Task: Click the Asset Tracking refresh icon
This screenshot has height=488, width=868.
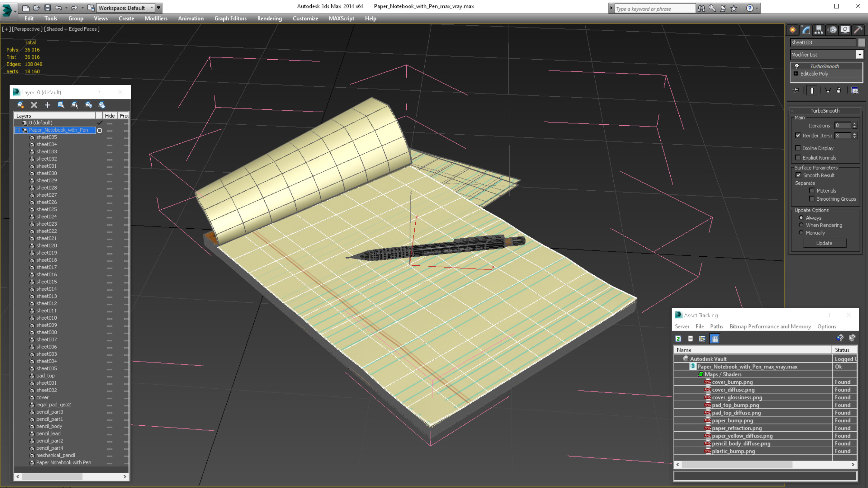Action: [678, 339]
